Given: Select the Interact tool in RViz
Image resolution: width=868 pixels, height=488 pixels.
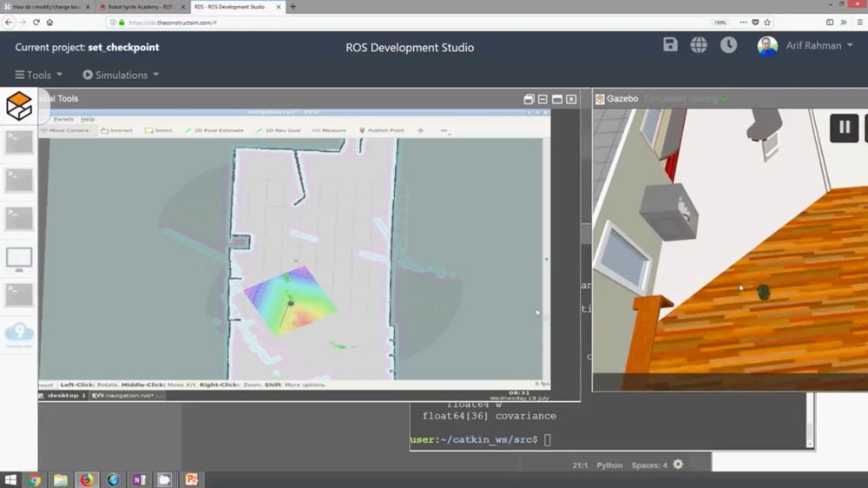Looking at the screenshot, I should point(117,130).
